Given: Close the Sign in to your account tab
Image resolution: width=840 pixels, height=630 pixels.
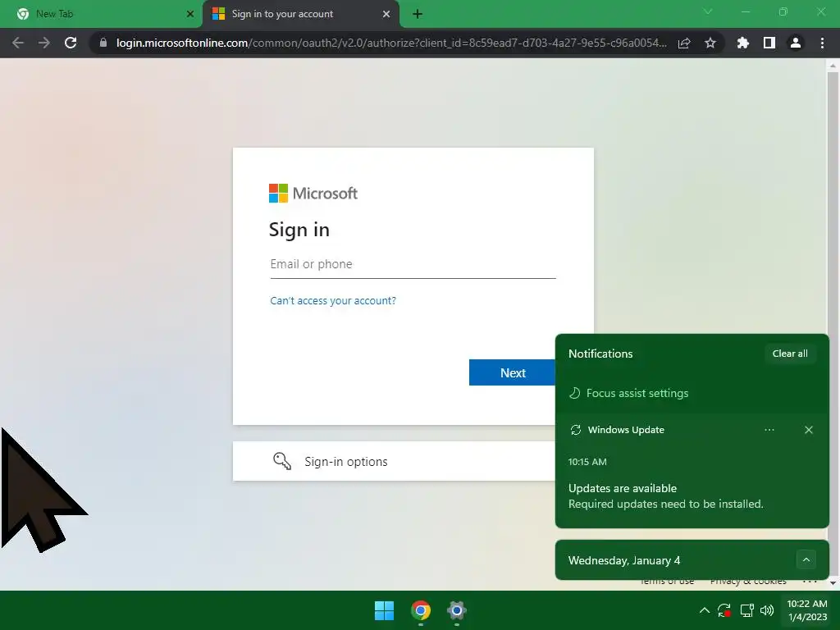Looking at the screenshot, I should (x=386, y=14).
